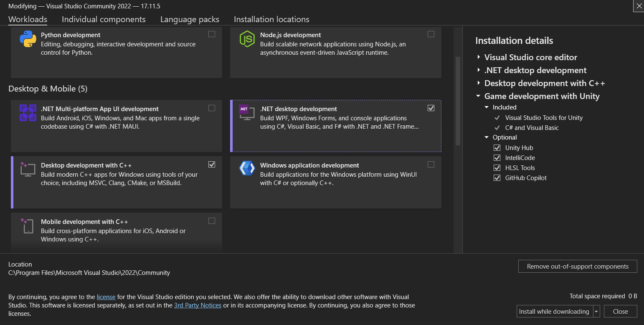
Task: Click the Windows application development icon
Action: tap(247, 168)
